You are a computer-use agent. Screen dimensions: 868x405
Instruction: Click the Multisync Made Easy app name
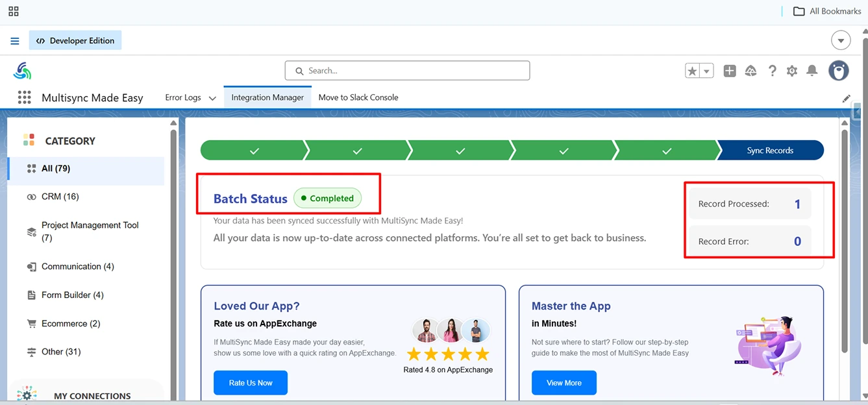click(92, 98)
